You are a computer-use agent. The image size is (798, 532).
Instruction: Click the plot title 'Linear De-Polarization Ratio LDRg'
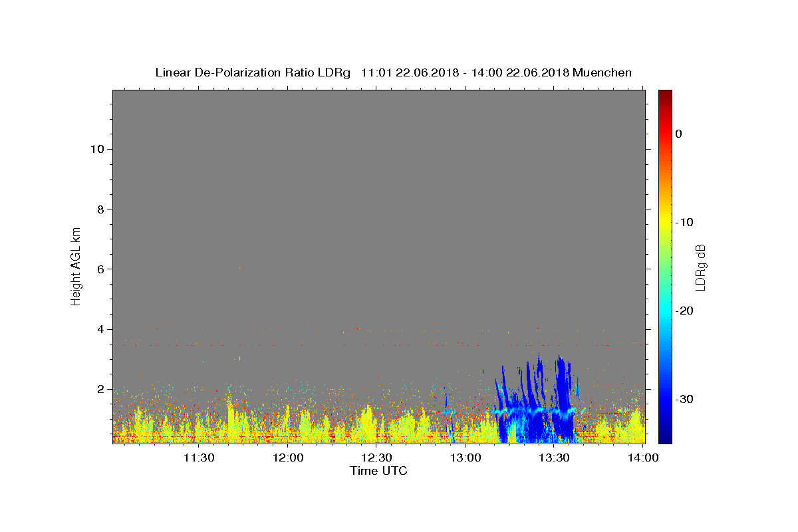253,72
